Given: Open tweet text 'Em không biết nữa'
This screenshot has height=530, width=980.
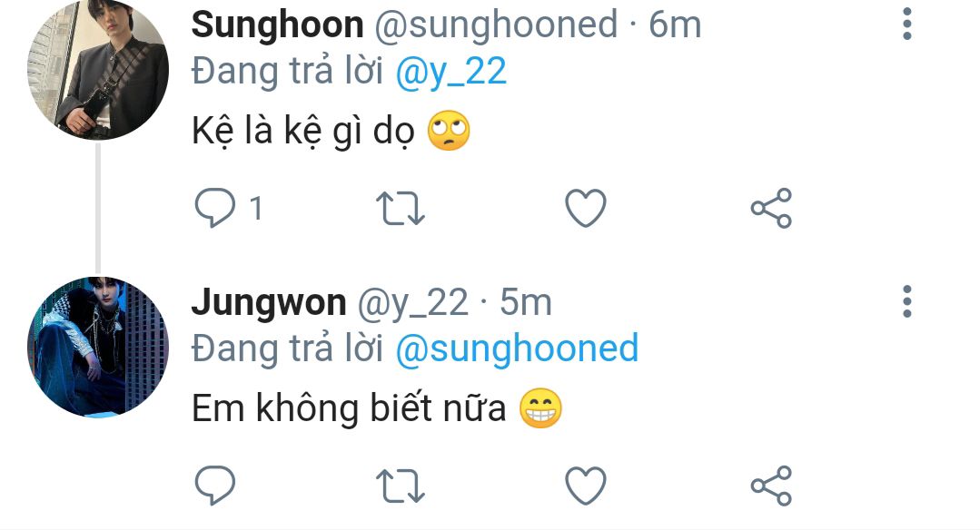Looking at the screenshot, I should [x=349, y=409].
